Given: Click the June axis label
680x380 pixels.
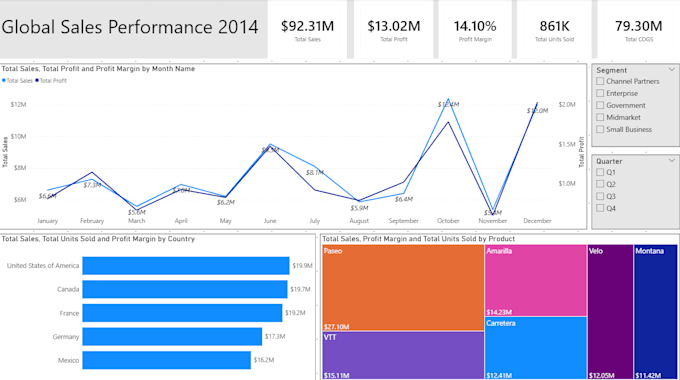Looking at the screenshot, I should click(270, 221).
